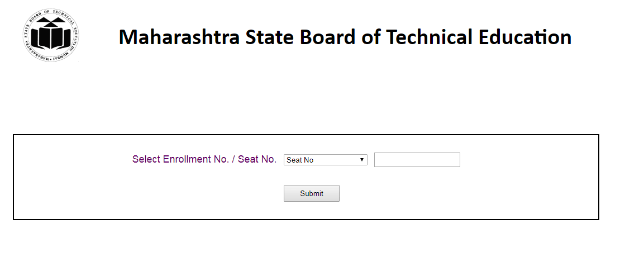Click the word 'Select' in the form label
644x257 pixels.
[146, 159]
